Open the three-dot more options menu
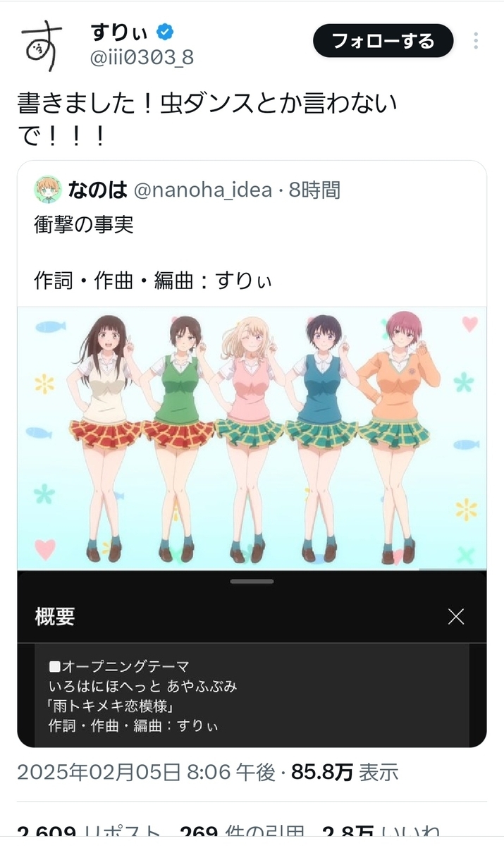The width and height of the screenshot is (504, 846). (x=476, y=41)
